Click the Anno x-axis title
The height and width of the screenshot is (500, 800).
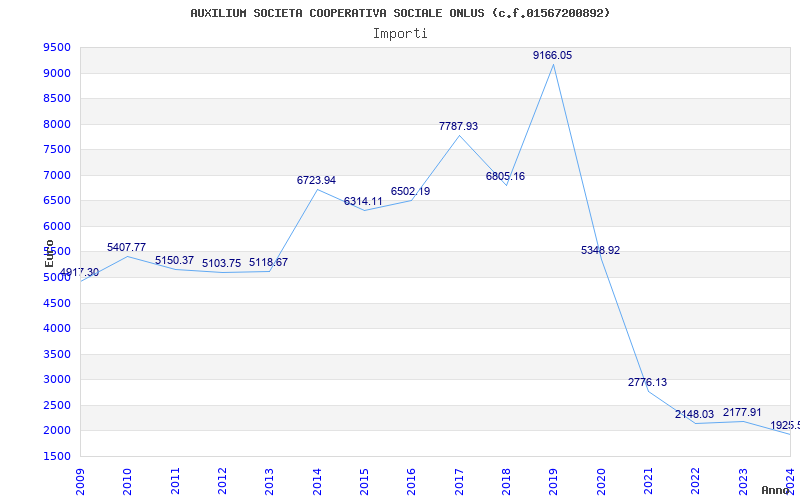tap(776, 490)
